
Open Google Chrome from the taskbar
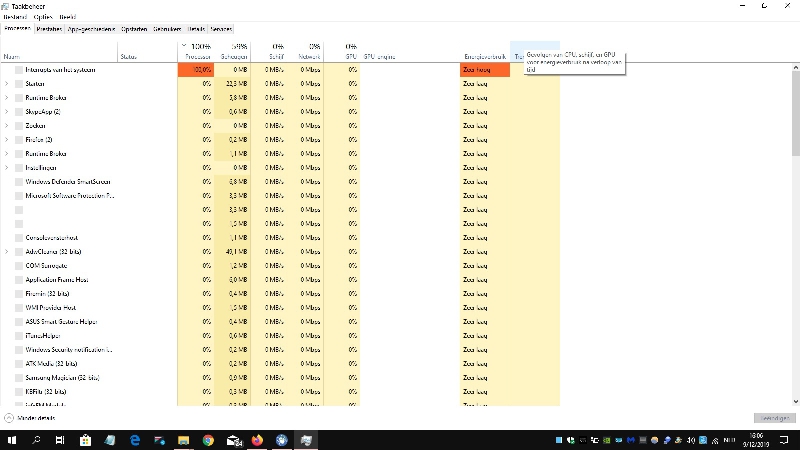pos(208,439)
